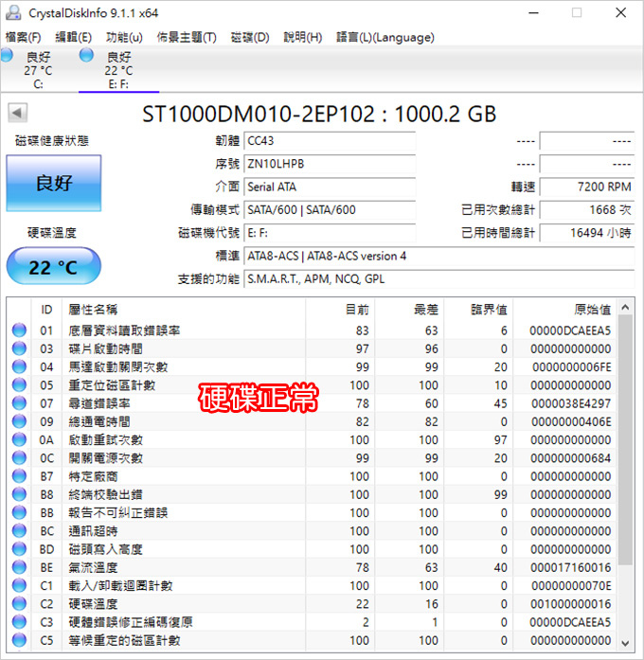Screen dimensions: 644x660
Task: Click the drive letter field E: F:
Action: click(330, 233)
